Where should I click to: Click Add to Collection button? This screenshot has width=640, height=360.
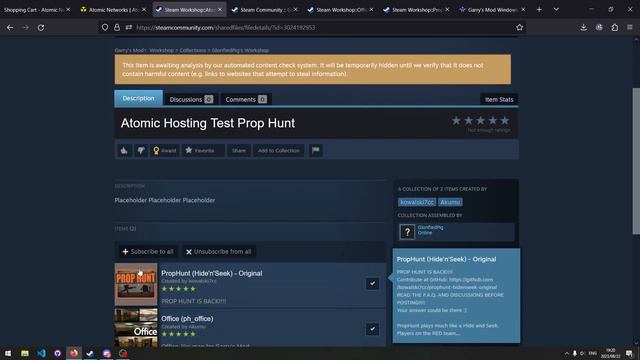tap(278, 151)
